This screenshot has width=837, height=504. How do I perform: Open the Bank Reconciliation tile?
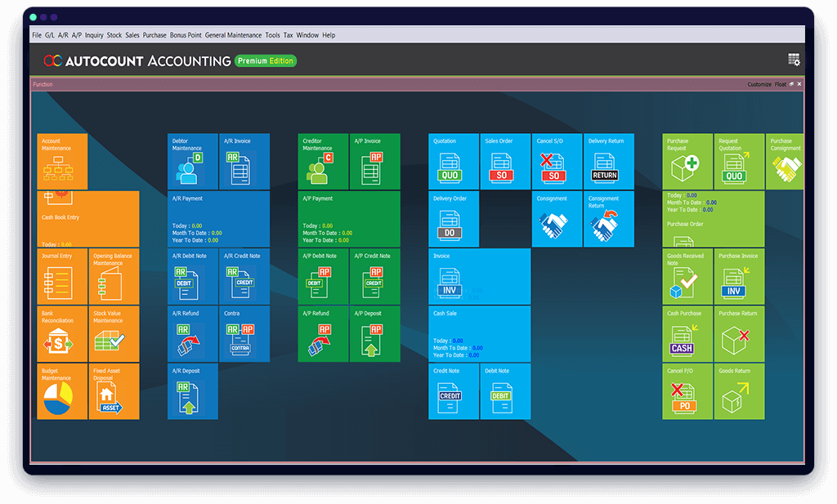[62, 333]
